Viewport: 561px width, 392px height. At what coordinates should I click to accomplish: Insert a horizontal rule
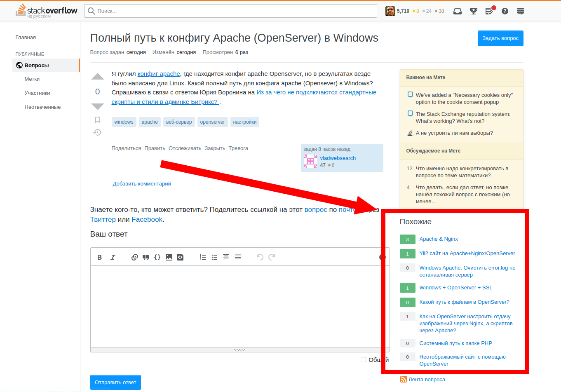coord(238,257)
